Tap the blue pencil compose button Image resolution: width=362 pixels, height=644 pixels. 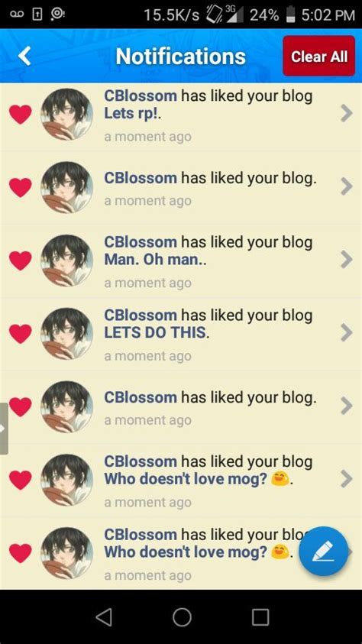point(323,552)
